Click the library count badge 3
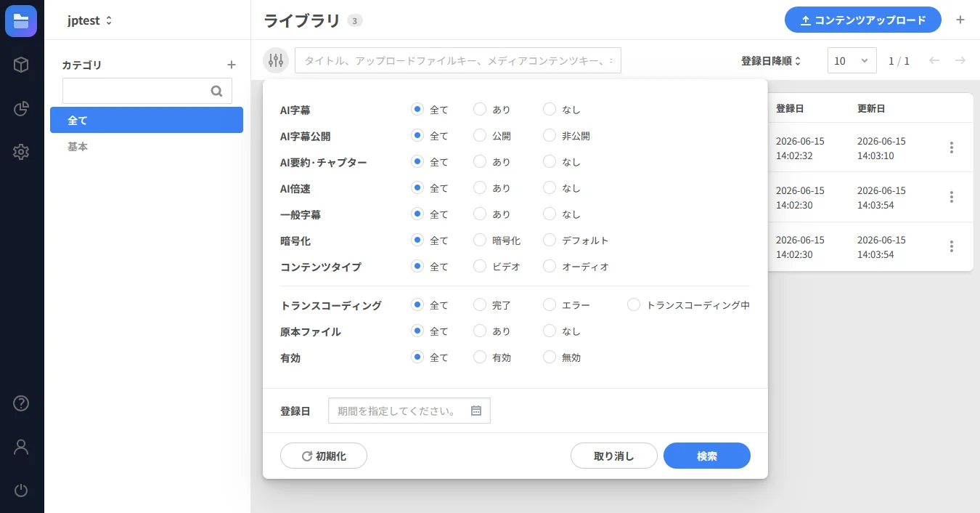 click(x=354, y=20)
